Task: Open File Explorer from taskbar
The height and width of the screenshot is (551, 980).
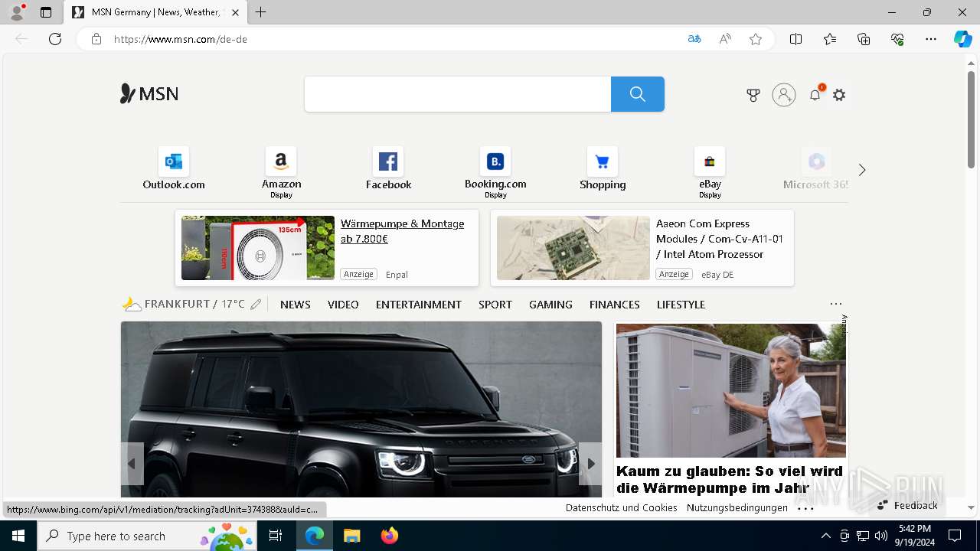Action: tap(351, 536)
